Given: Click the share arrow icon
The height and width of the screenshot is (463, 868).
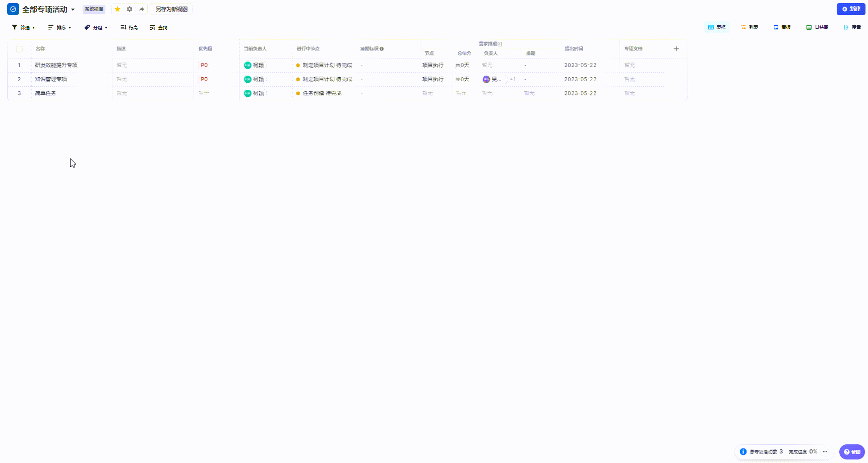Looking at the screenshot, I should (142, 9).
